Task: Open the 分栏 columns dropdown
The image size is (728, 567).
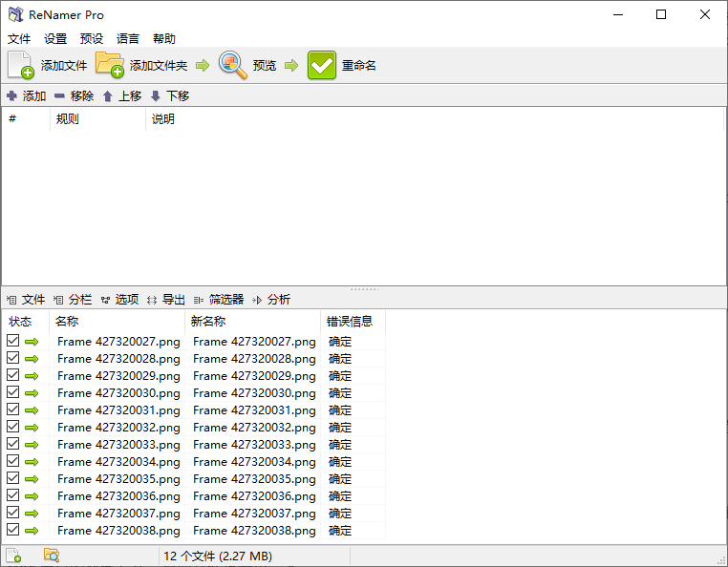Action: tap(73, 300)
